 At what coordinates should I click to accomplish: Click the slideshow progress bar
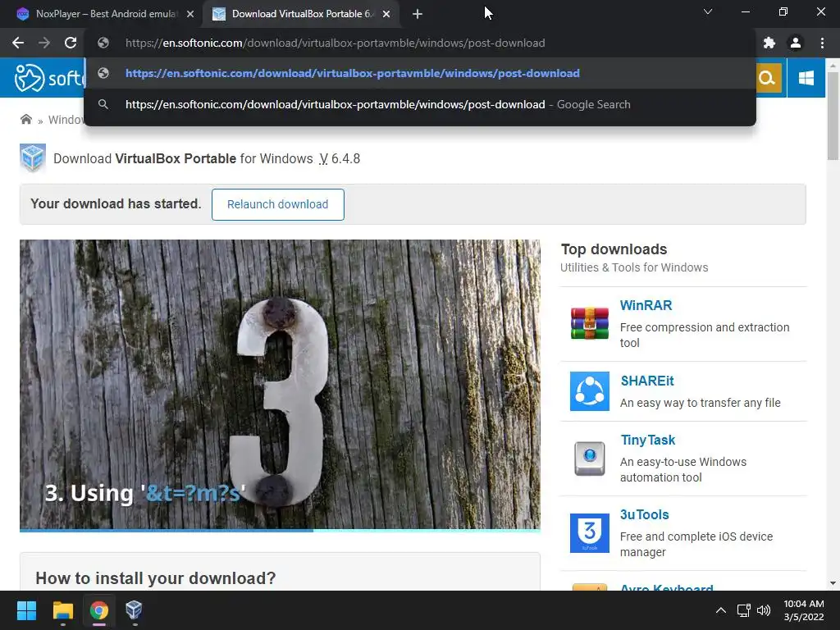point(280,531)
